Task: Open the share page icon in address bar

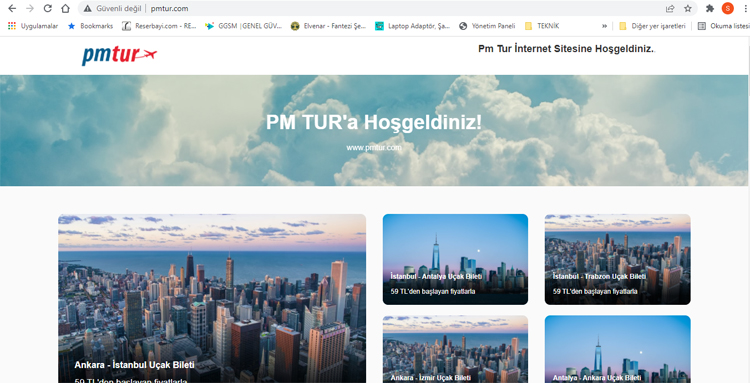Action: pos(670,8)
